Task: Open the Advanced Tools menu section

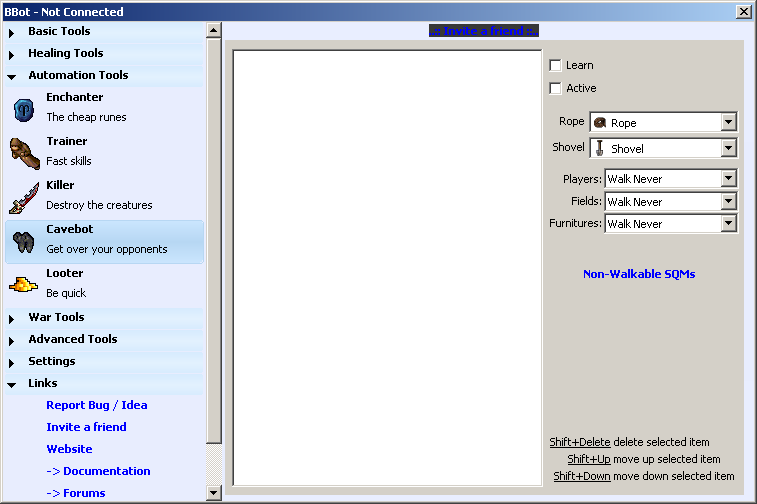Action: pos(72,339)
